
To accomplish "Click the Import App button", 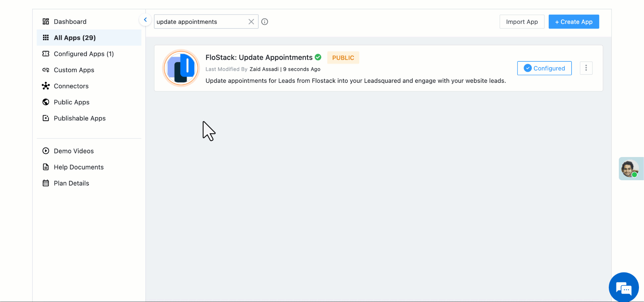I will pyautogui.click(x=522, y=21).
